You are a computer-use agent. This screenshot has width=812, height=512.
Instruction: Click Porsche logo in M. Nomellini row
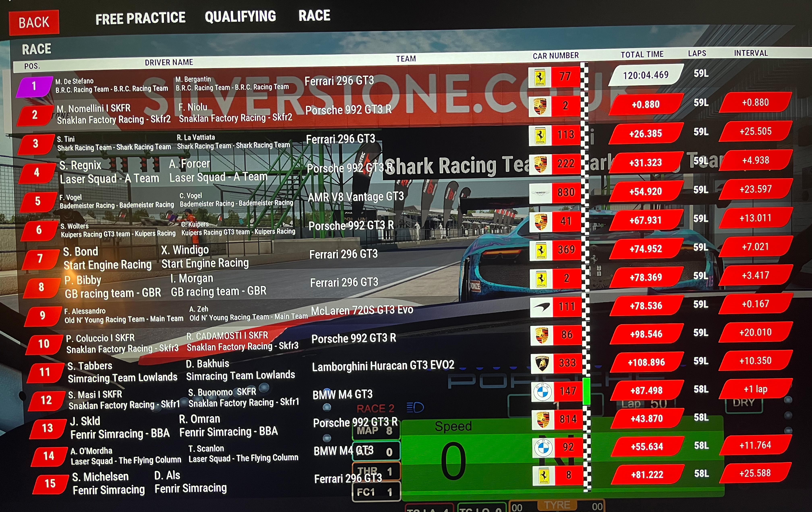[540, 107]
